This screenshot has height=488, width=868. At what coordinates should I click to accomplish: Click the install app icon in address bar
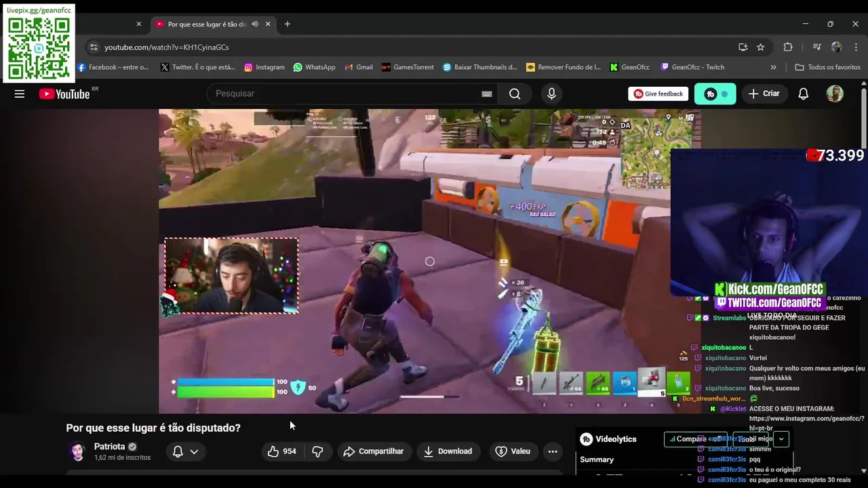pos(743,47)
